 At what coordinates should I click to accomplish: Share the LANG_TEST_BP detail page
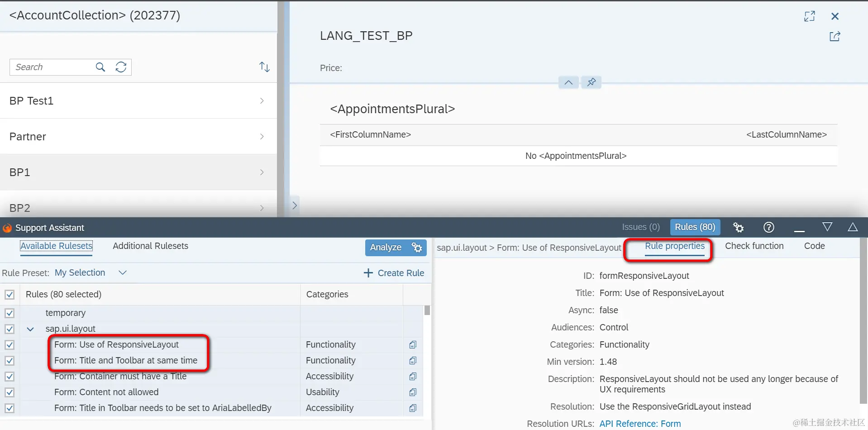tap(835, 37)
